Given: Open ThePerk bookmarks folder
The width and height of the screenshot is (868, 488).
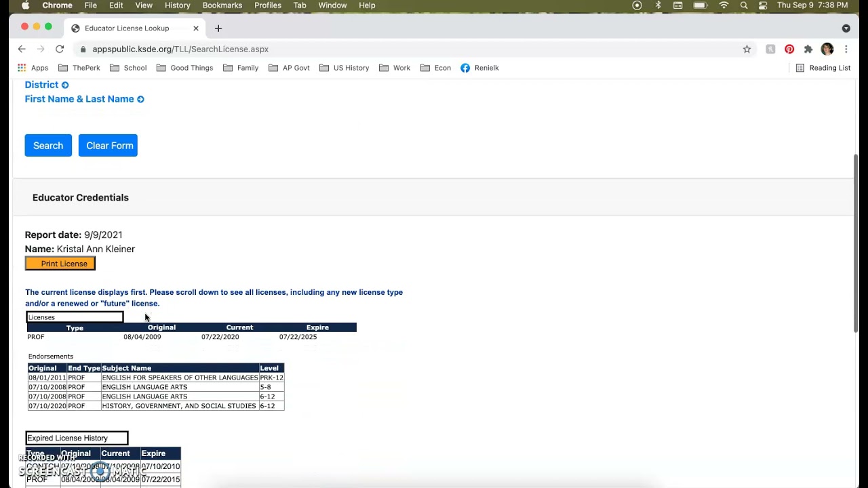Looking at the screenshot, I should pos(79,68).
